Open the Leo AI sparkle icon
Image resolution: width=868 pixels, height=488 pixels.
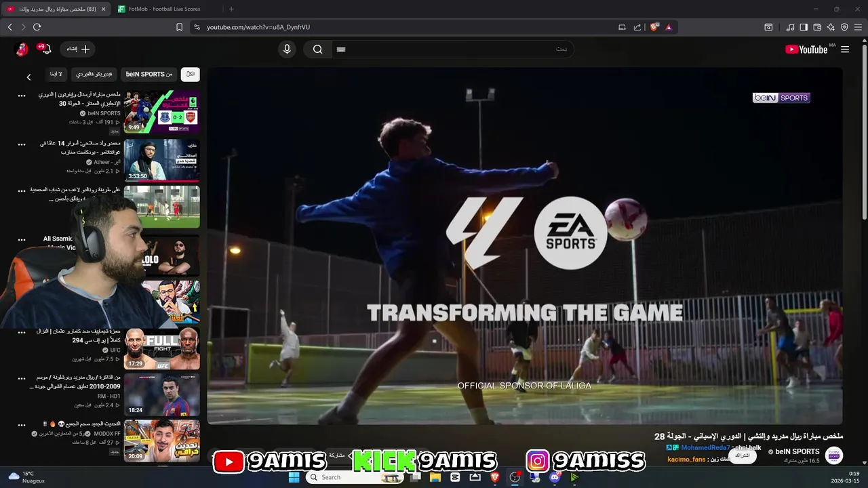click(831, 27)
